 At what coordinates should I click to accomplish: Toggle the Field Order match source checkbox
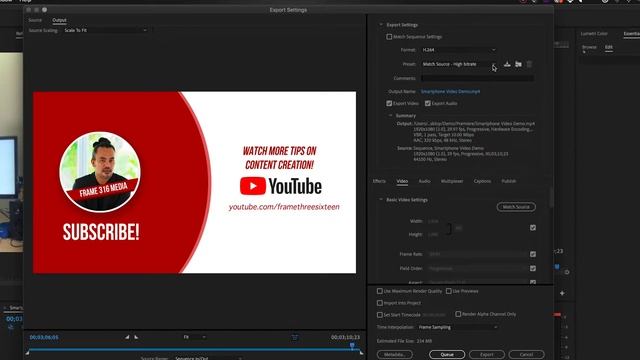533,268
